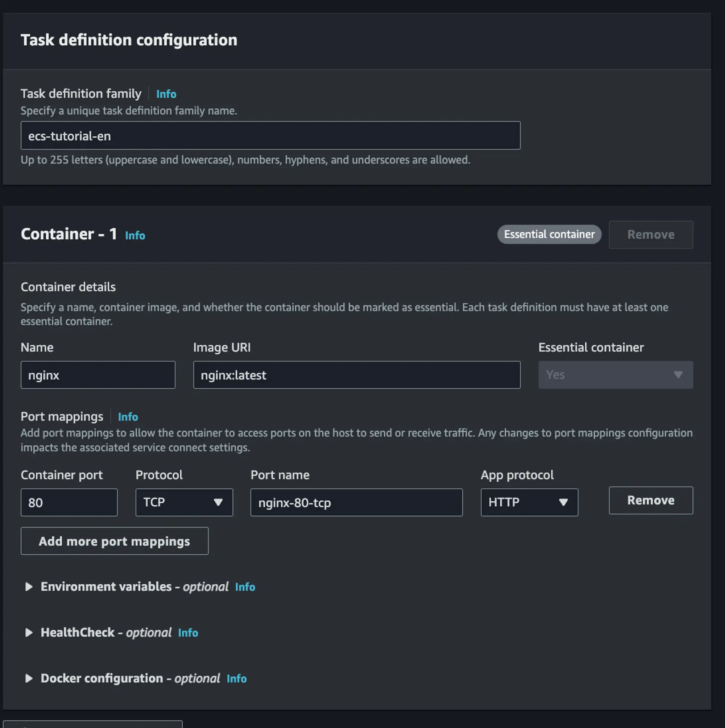Edit the Container port field showing 80
The height and width of the screenshot is (728, 725).
69,502
